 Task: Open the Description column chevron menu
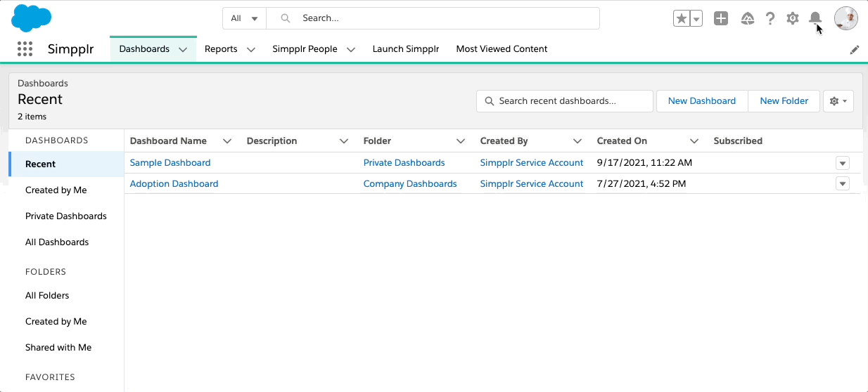(344, 141)
